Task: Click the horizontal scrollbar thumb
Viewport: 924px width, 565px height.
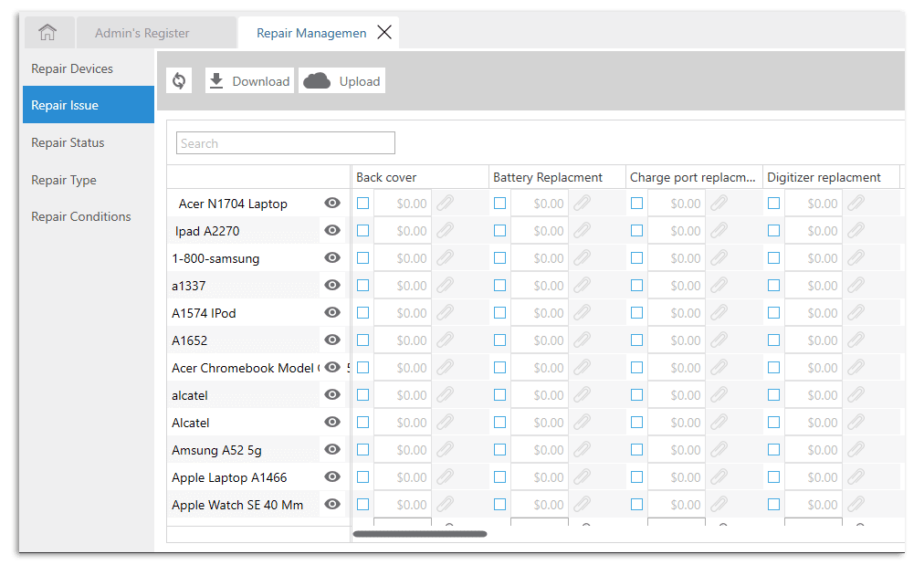Action: 420,534
